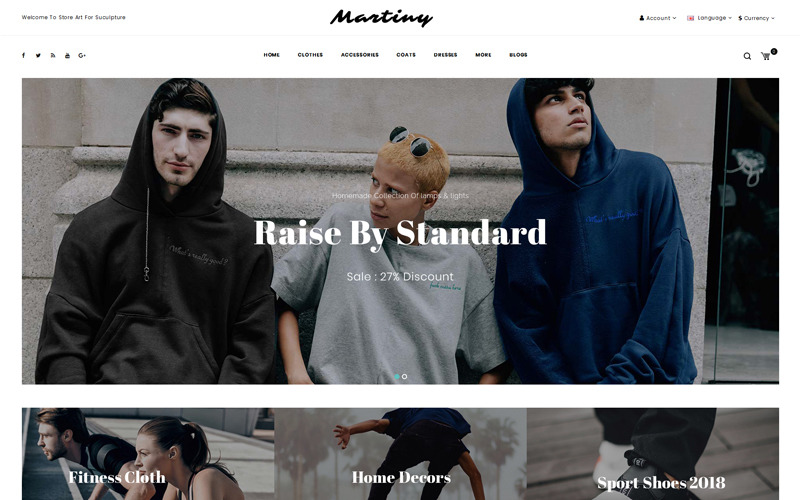Open the Accessories menu item

[x=360, y=55]
